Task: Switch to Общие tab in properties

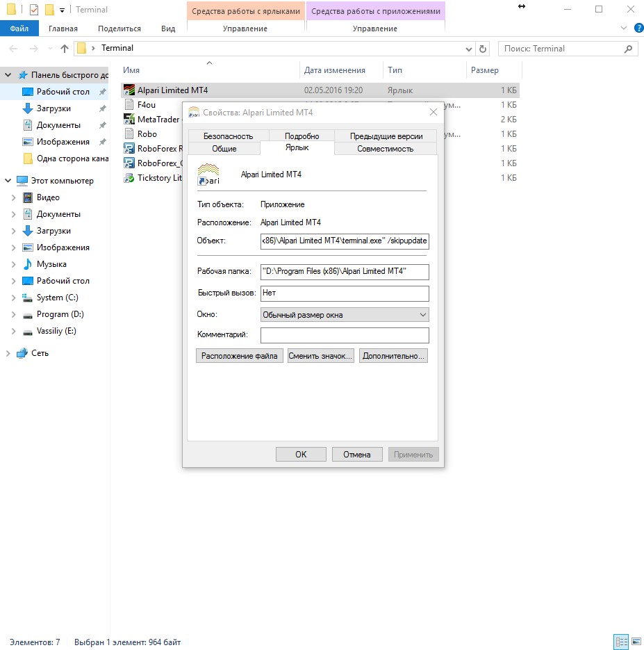Action: pyautogui.click(x=224, y=148)
